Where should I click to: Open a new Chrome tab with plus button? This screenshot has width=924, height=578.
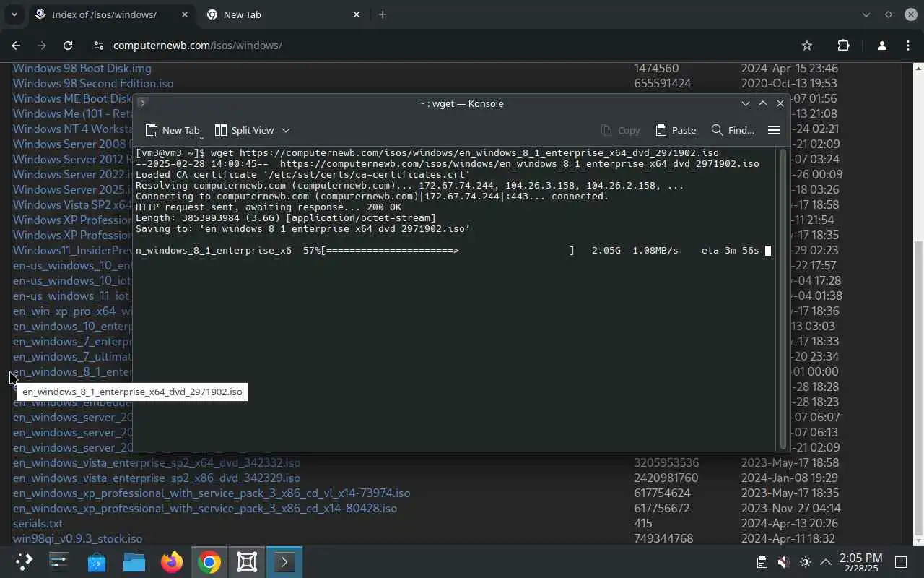coord(383,14)
